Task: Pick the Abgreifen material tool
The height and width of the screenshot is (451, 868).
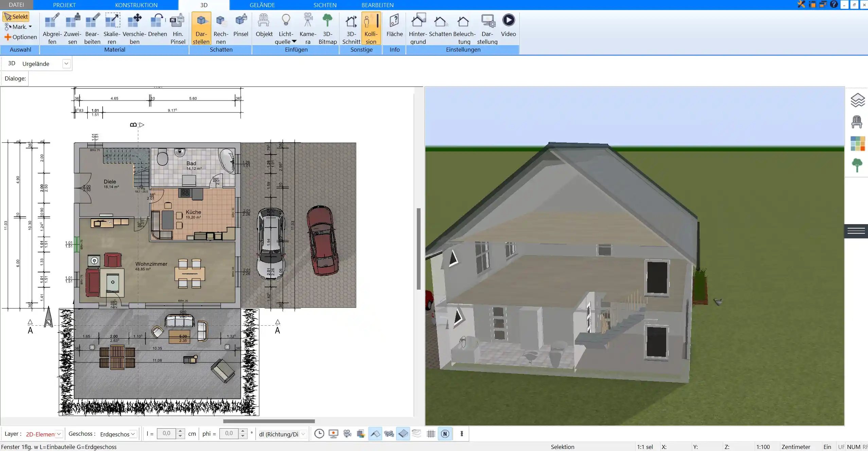Action: point(52,29)
